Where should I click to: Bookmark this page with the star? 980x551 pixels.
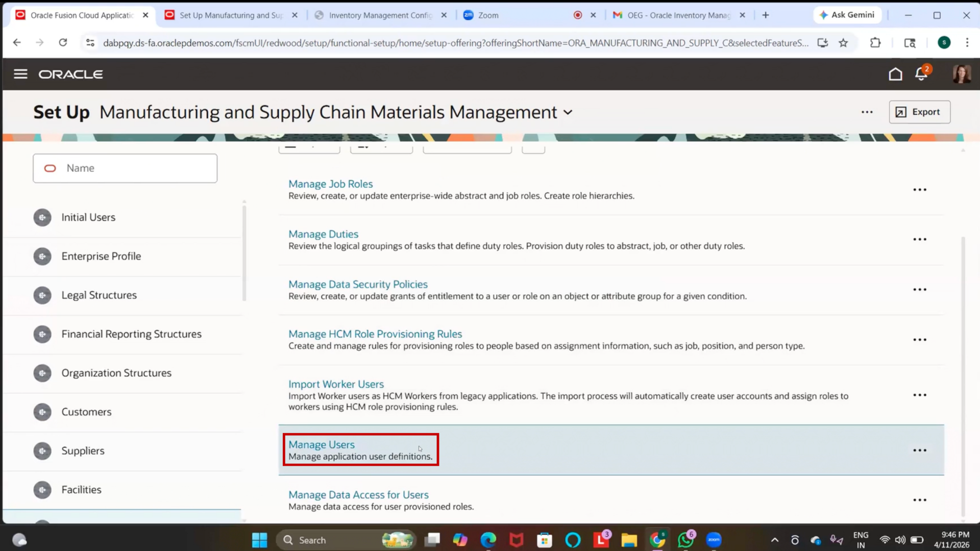tap(843, 43)
